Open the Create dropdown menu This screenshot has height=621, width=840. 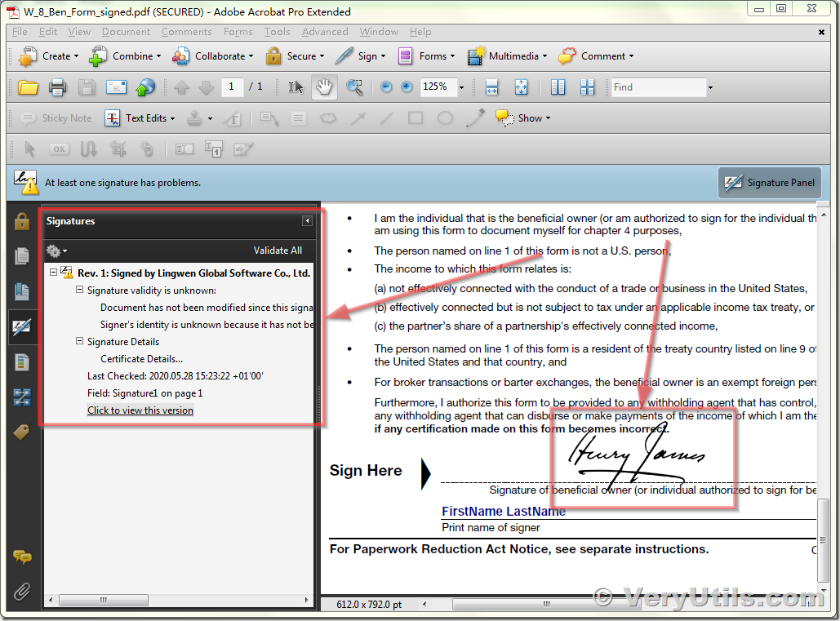[48, 56]
